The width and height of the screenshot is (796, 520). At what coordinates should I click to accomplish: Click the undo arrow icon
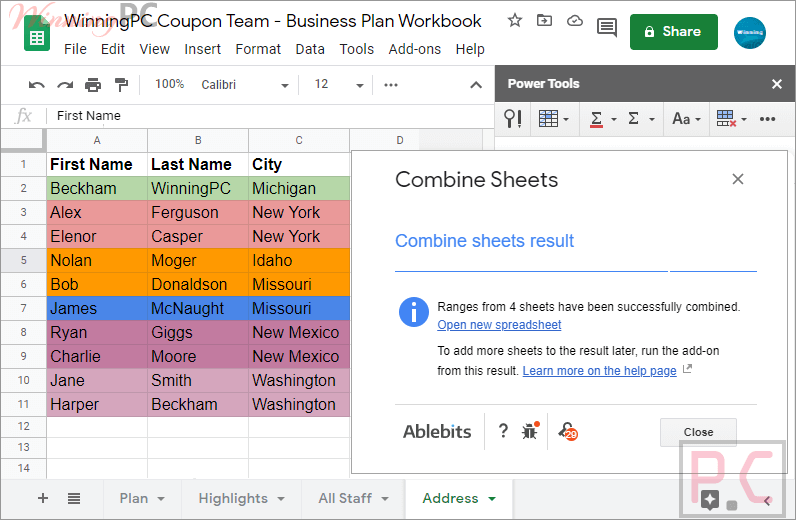click(37, 85)
